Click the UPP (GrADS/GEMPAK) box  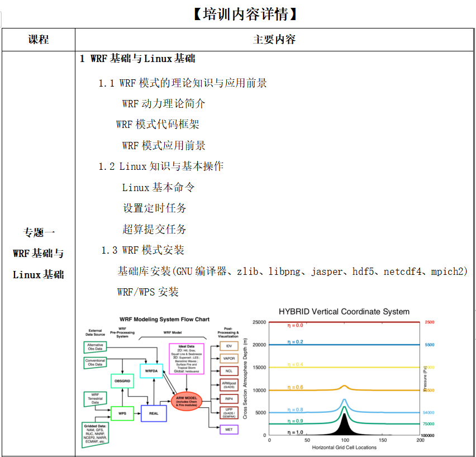(x=229, y=413)
